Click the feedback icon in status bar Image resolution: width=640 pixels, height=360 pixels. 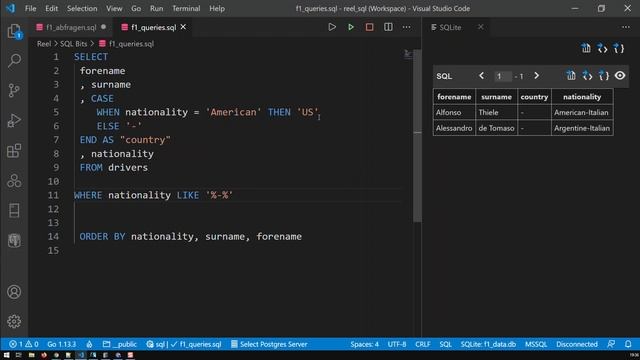pos(611,344)
